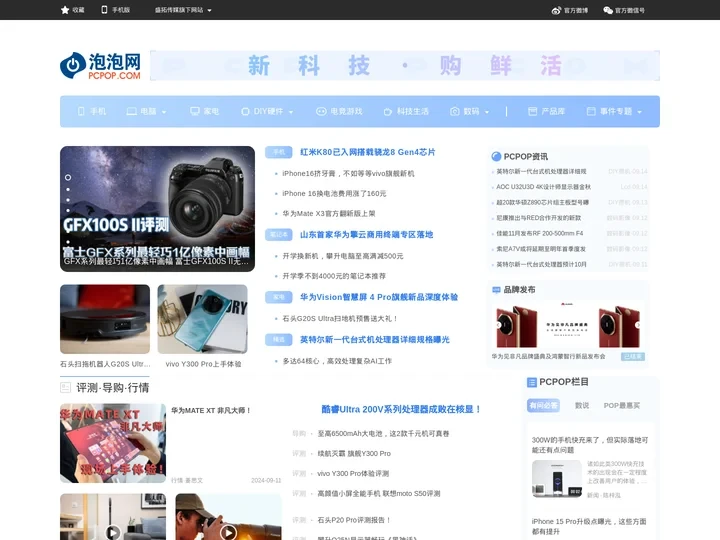Switch to the 有问必答 tab

pos(543,405)
